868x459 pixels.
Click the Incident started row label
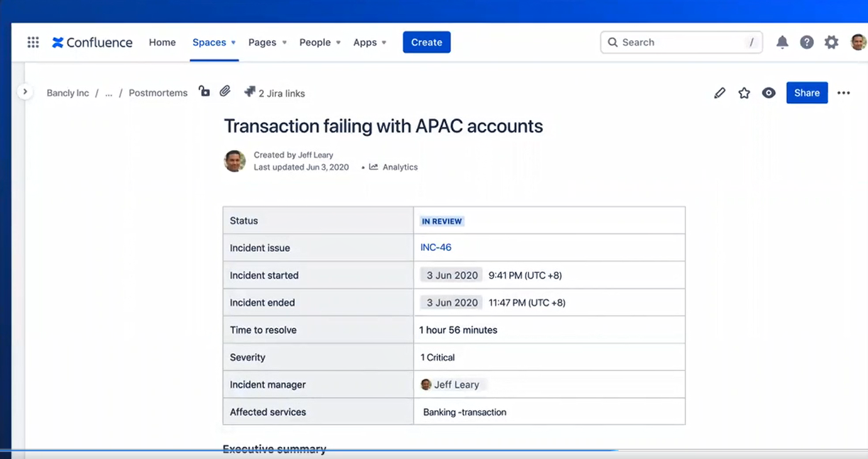[x=264, y=275]
